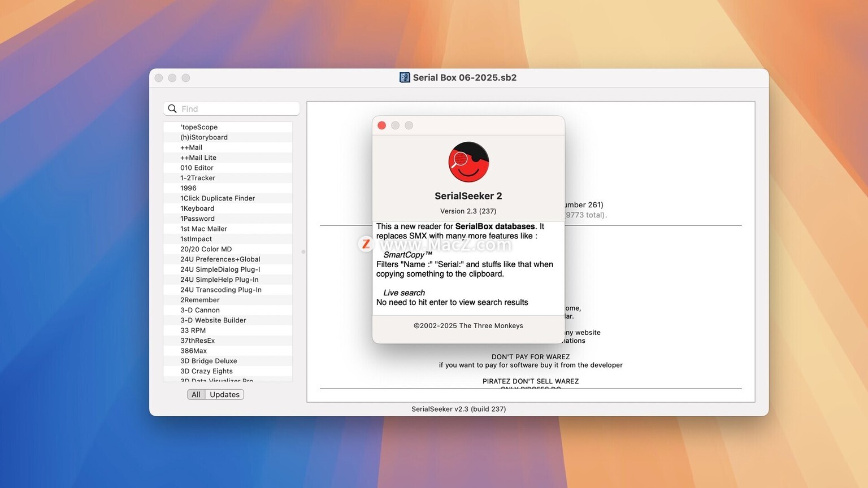Image resolution: width=868 pixels, height=488 pixels.
Task: Click the PIRATEZ DON'T SELL WAREZ line
Action: (x=531, y=381)
